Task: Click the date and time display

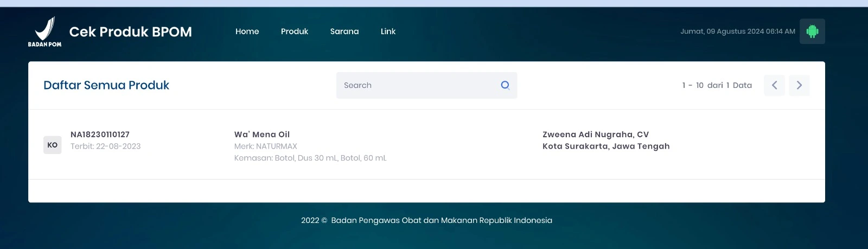Action: 738,31
